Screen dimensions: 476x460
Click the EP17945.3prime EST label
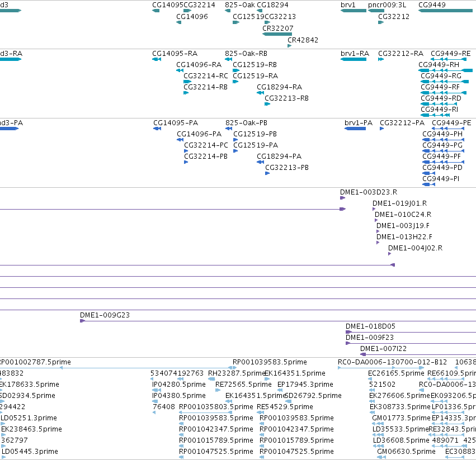coord(305,385)
